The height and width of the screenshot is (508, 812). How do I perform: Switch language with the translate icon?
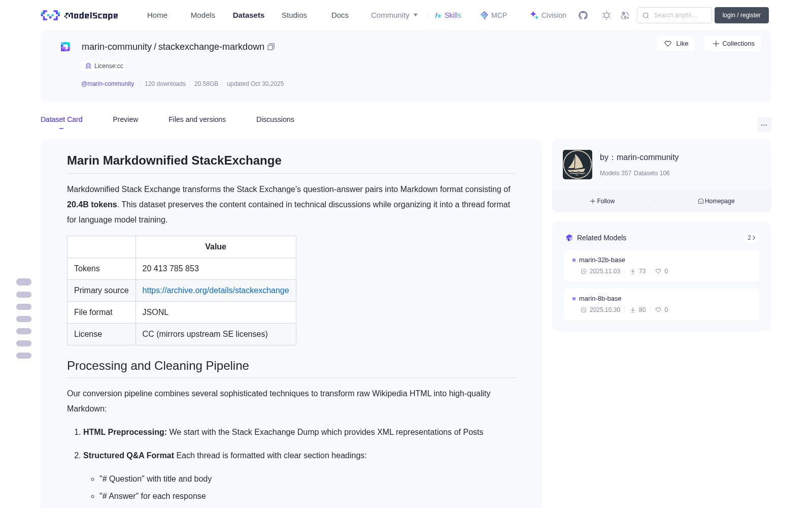click(x=625, y=15)
